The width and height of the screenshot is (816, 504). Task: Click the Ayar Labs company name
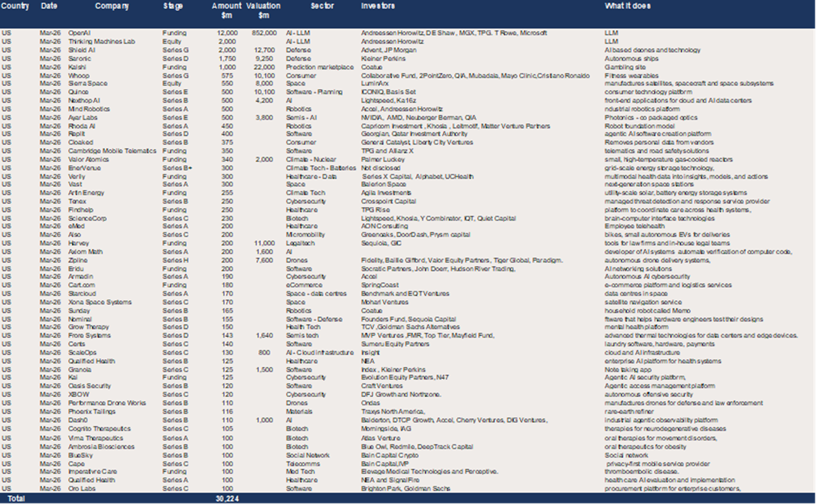[83, 118]
